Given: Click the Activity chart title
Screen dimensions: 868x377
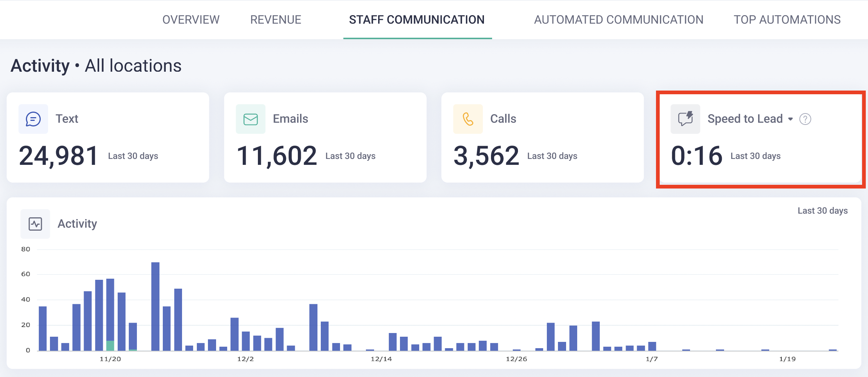Looking at the screenshot, I should tap(77, 224).
